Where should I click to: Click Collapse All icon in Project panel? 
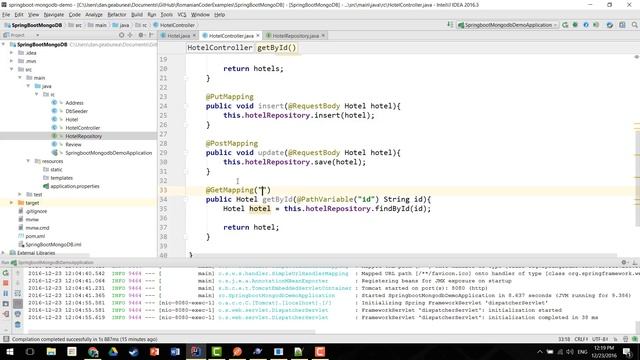click(x=130, y=35)
